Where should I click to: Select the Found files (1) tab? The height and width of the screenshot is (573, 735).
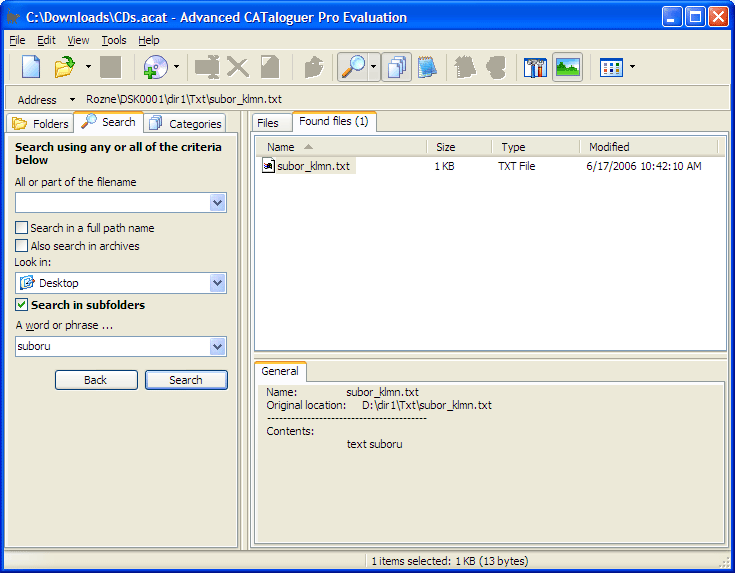pyautogui.click(x=334, y=121)
